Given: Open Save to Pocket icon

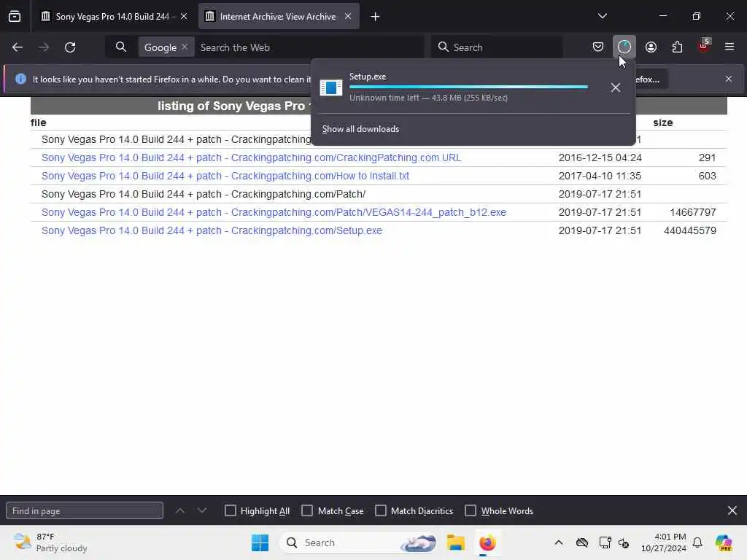Looking at the screenshot, I should pyautogui.click(x=598, y=47).
